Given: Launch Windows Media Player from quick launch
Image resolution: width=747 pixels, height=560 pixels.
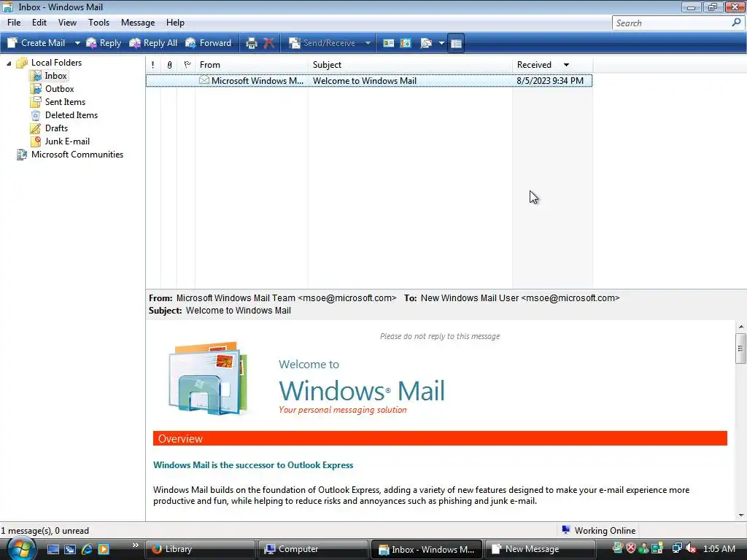Looking at the screenshot, I should (103, 549).
